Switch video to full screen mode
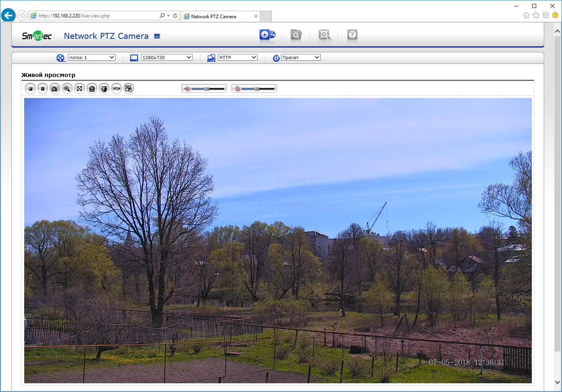 pyautogui.click(x=79, y=88)
